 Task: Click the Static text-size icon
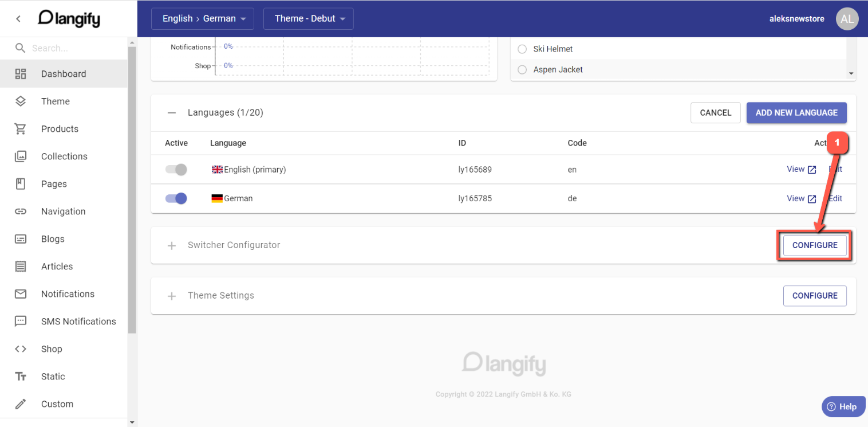click(x=21, y=377)
